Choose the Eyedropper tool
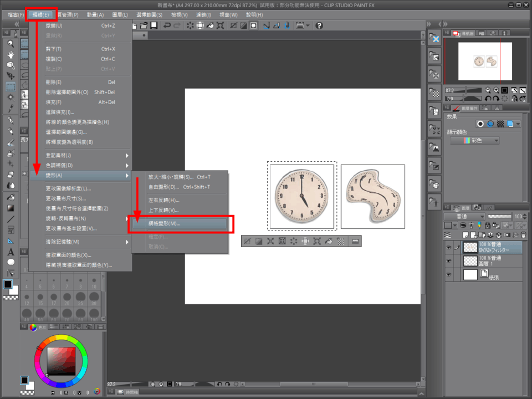 click(x=11, y=108)
